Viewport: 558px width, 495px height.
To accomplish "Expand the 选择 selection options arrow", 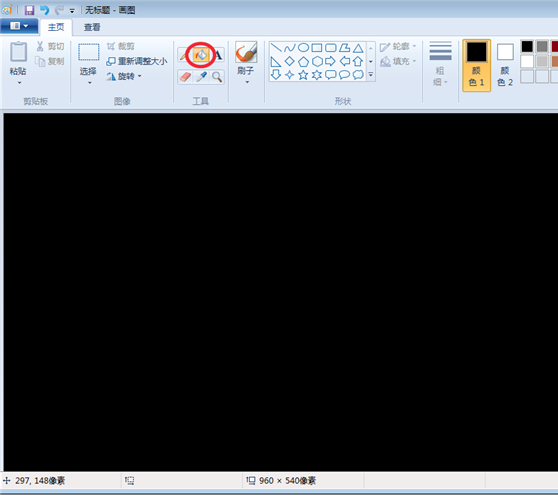I will pos(90,83).
